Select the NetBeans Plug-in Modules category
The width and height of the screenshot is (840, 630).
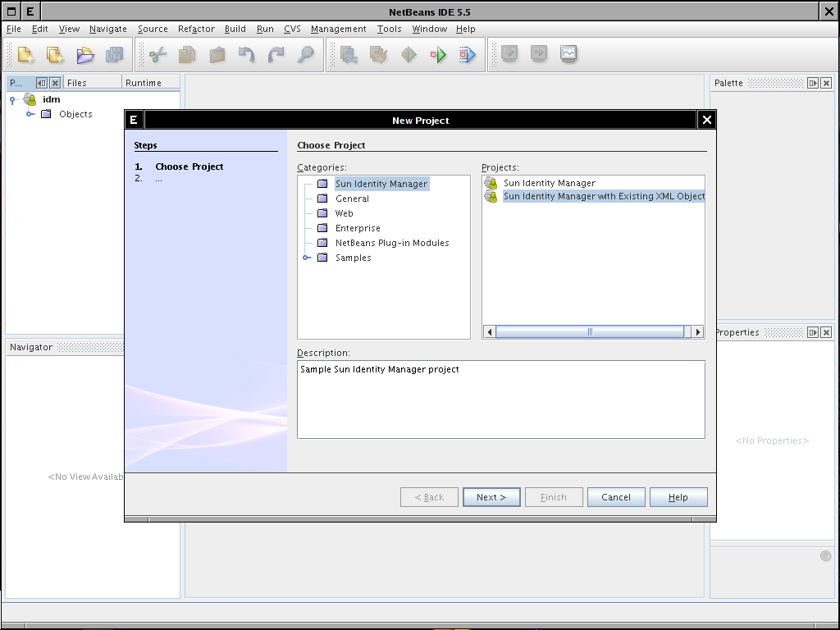coord(392,243)
